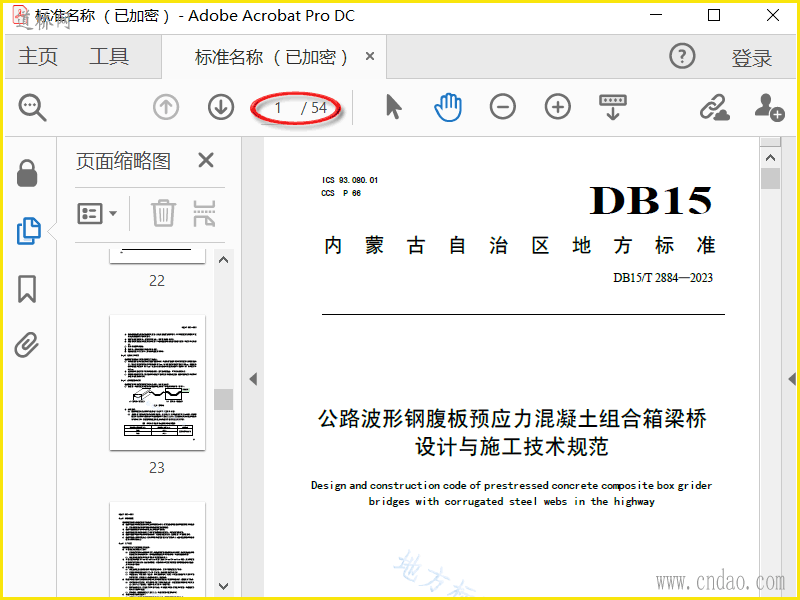The image size is (800, 600).
Task: Switch to the 主页 tab
Action: pos(38,56)
